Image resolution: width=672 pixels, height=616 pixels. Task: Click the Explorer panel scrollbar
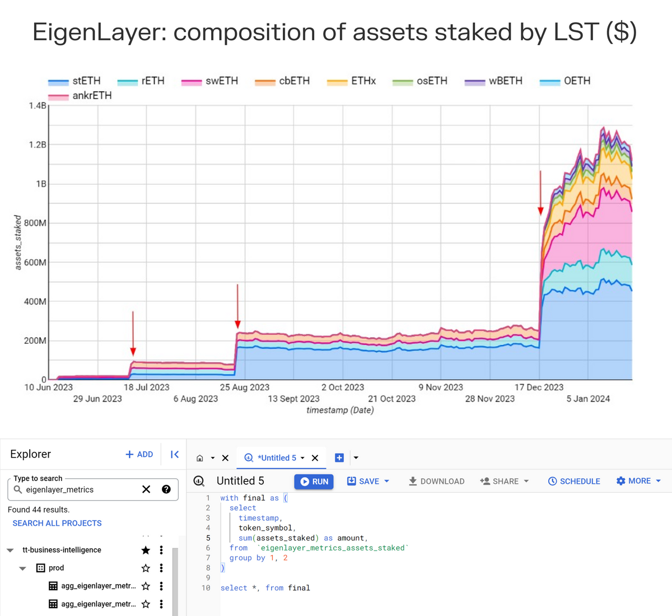tap(175, 581)
